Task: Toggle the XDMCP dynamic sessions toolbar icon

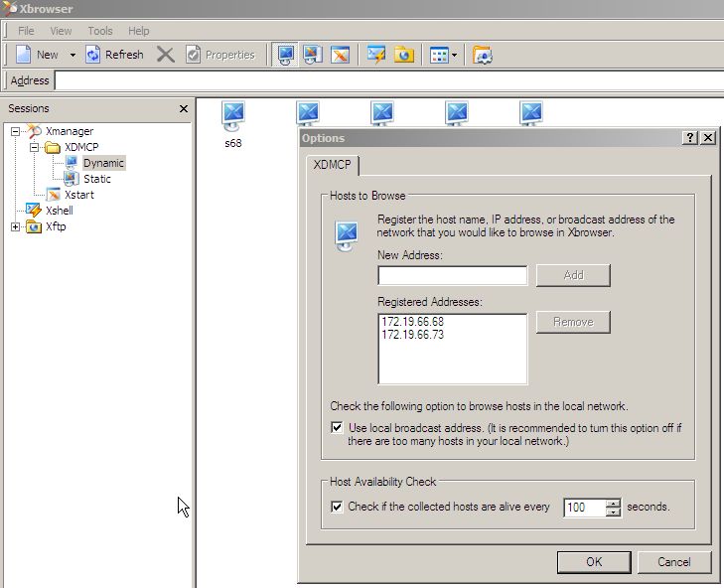Action: (x=285, y=55)
